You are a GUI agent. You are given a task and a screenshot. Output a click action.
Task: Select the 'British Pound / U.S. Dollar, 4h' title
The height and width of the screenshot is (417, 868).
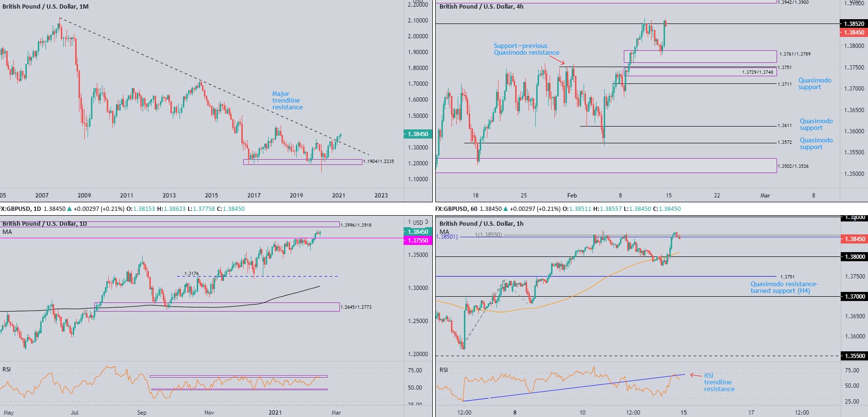click(x=481, y=7)
